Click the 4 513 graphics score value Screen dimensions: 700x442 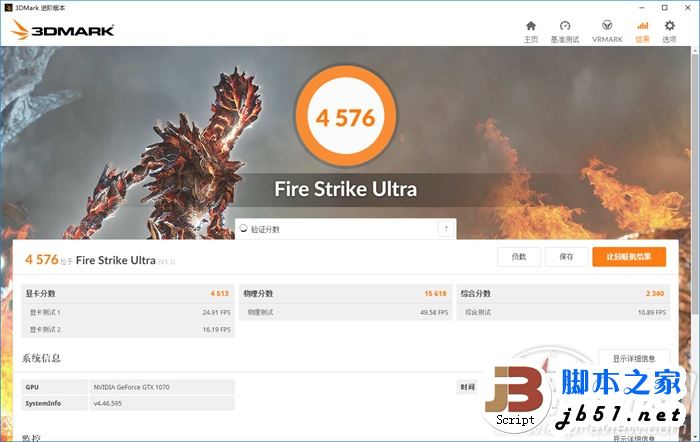(219, 293)
